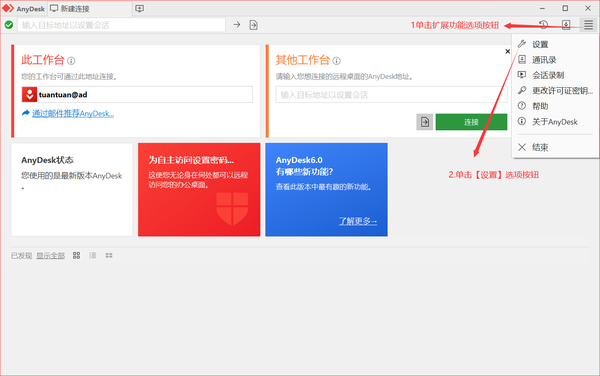600x376 pixels.
Task: Focus the 其他工作台 remote address field
Action: click(x=391, y=95)
